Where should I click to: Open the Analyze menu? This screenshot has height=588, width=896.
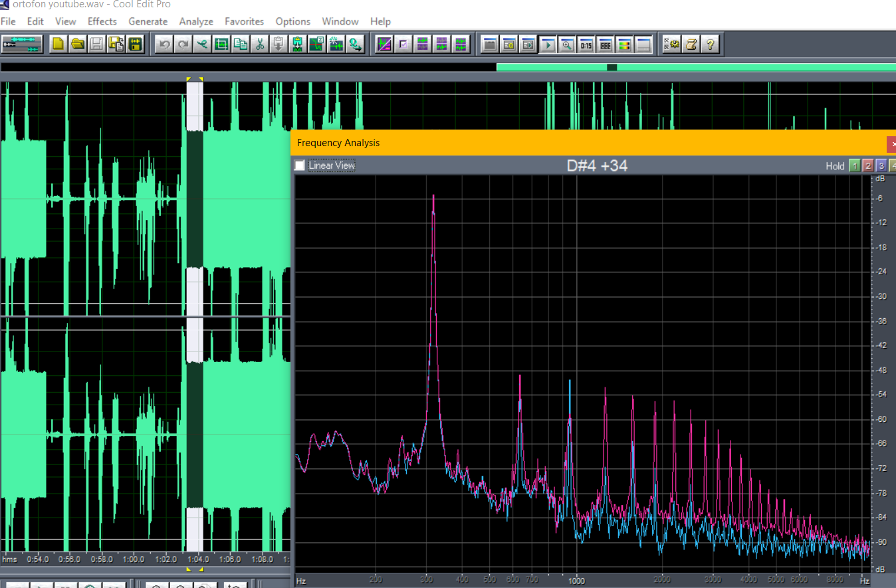pos(196,21)
